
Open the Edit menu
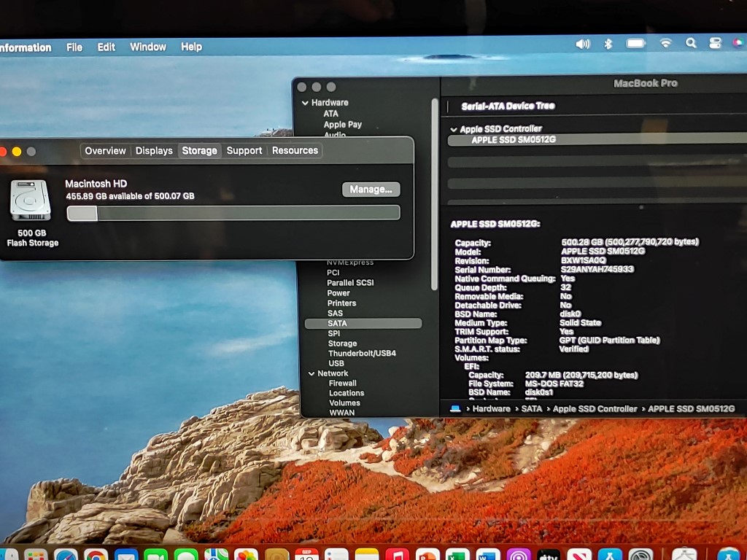click(x=107, y=47)
